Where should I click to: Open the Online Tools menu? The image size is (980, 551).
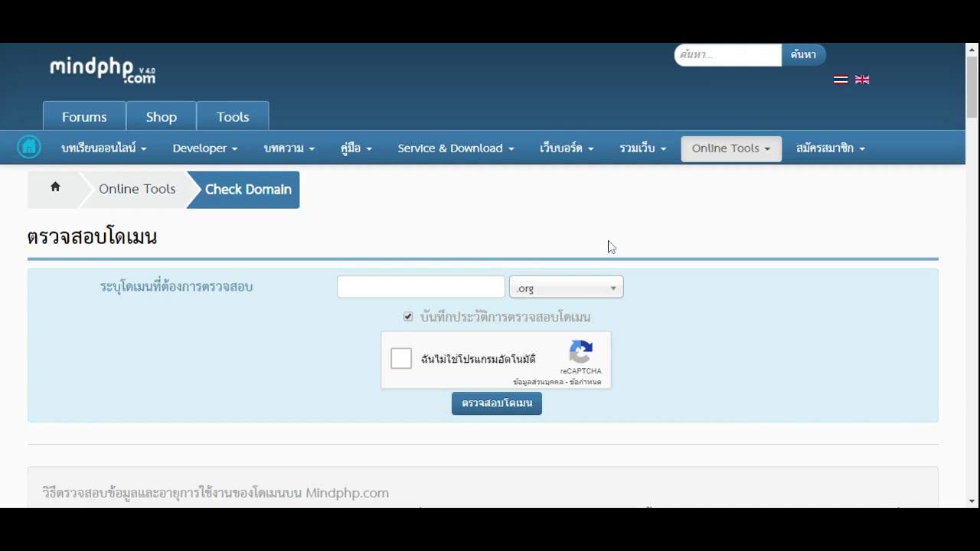(x=731, y=148)
